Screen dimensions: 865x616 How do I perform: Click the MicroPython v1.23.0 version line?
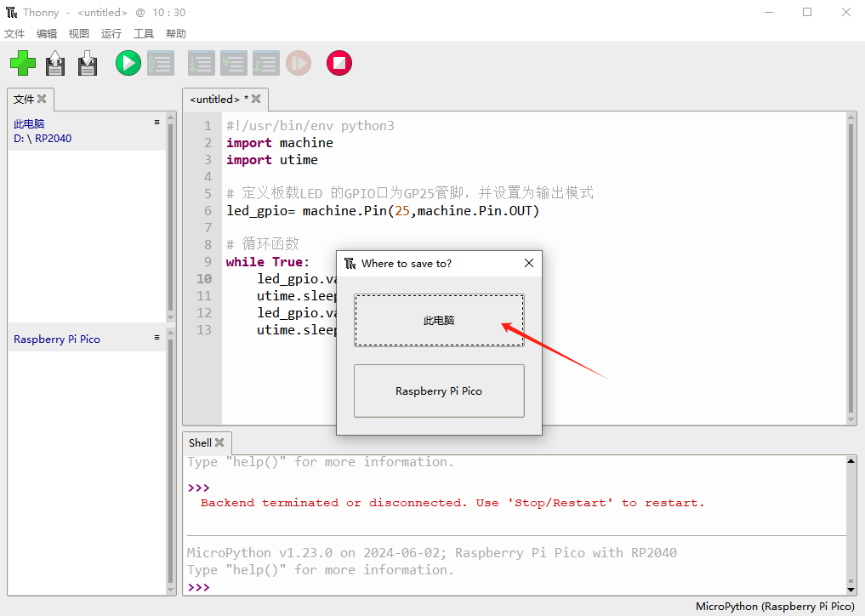(431, 552)
